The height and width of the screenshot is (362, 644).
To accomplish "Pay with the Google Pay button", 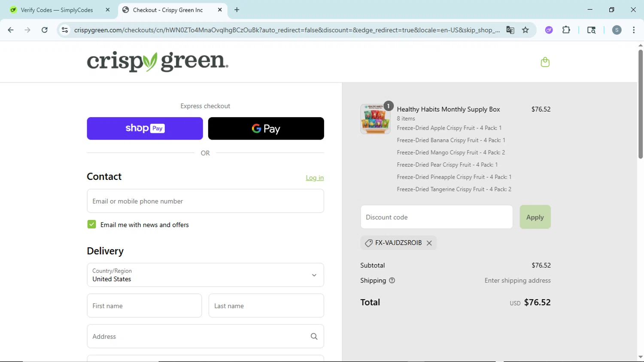I will tap(266, 128).
